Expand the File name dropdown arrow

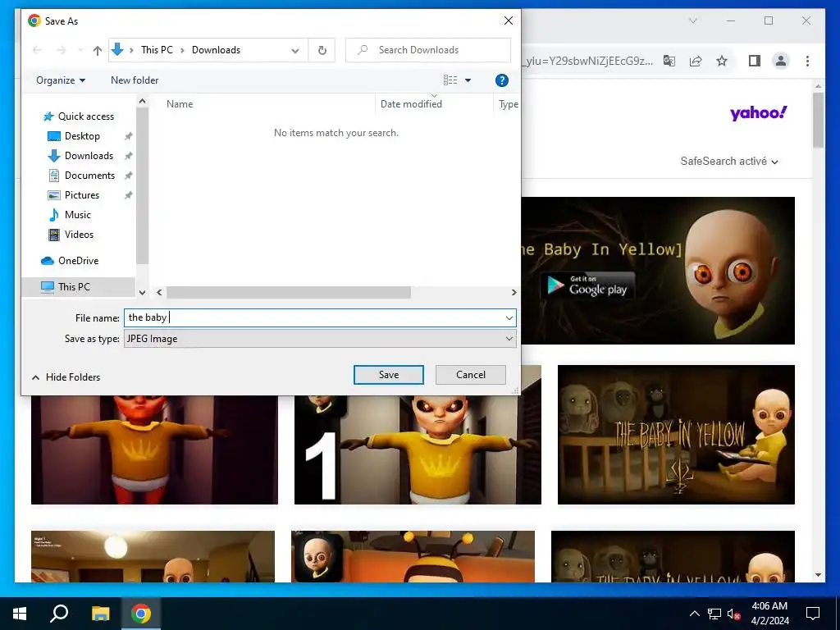[509, 318]
